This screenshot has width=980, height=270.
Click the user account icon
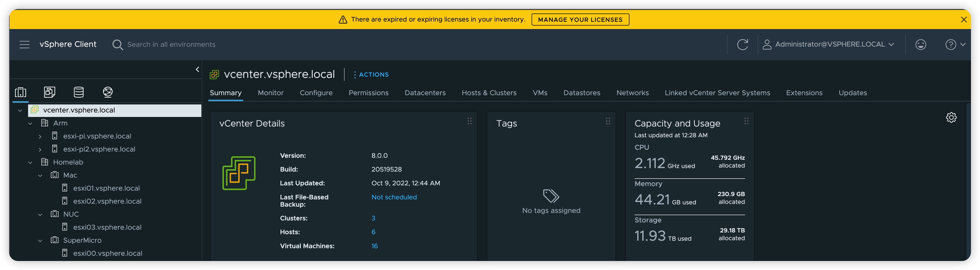click(x=767, y=44)
